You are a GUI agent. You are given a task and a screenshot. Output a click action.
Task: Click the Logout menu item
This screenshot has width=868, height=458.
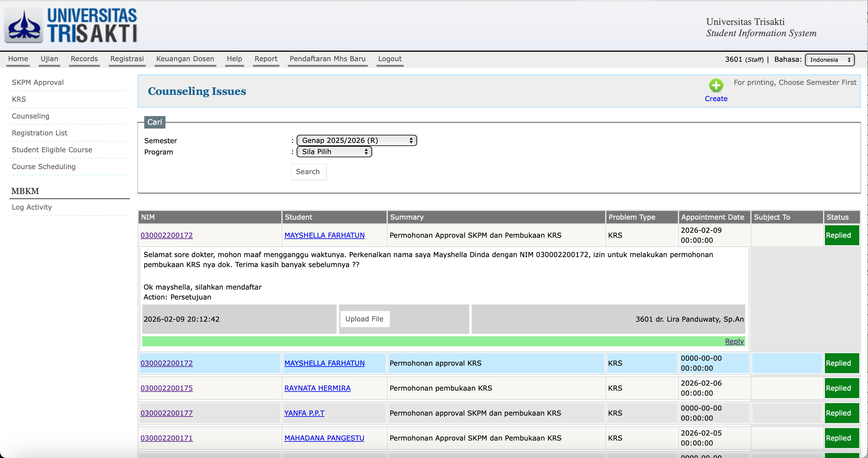click(390, 59)
